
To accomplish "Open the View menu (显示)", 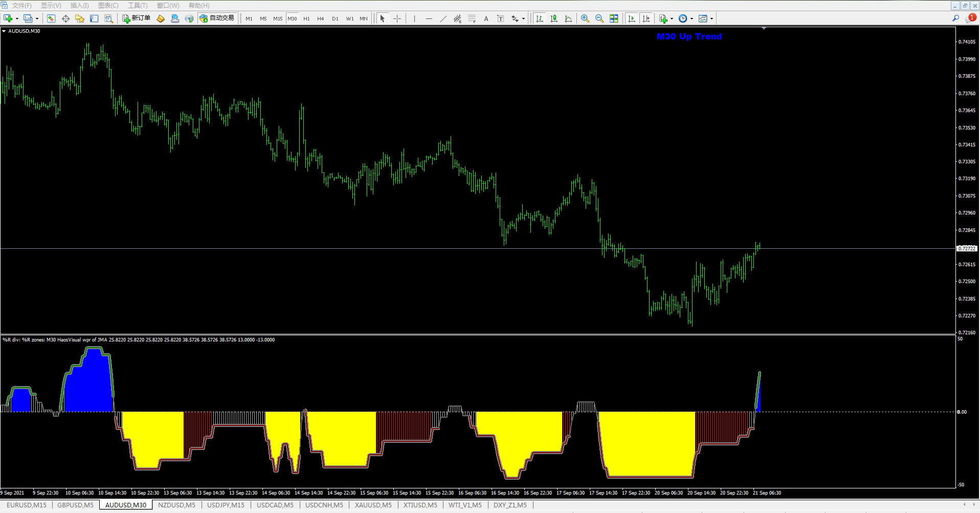I will [51, 6].
